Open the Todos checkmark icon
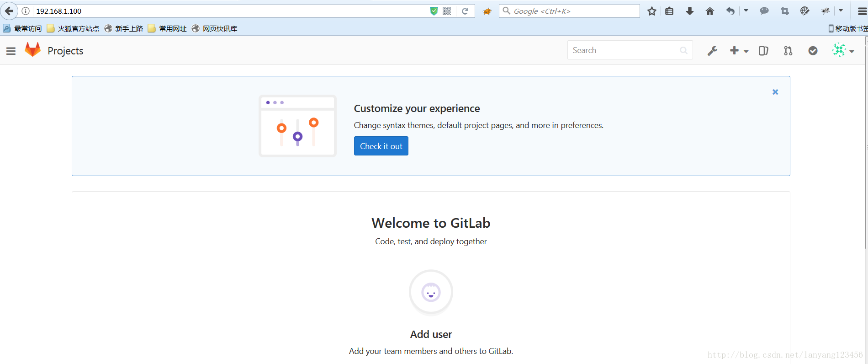This screenshot has width=868, height=364. 813,51
